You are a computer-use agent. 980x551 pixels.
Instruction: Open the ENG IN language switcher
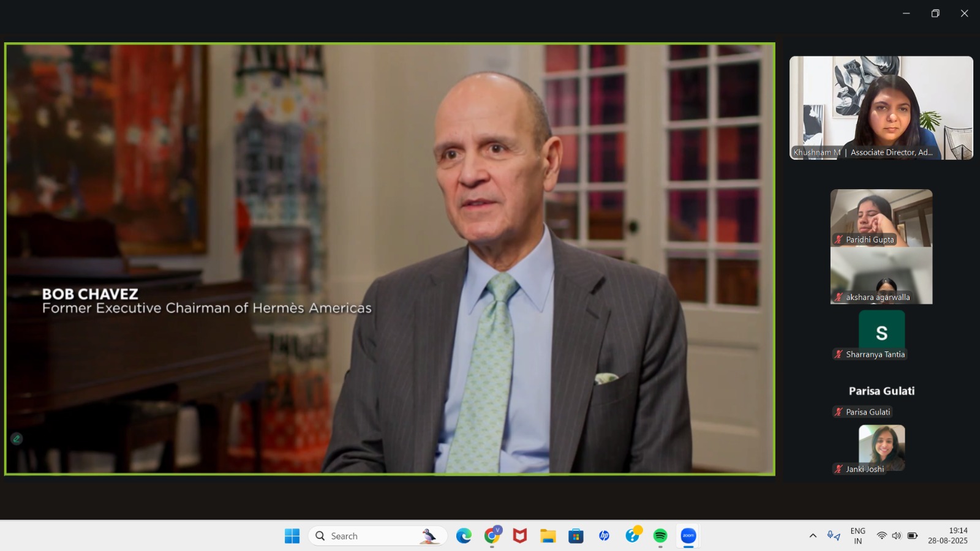(858, 536)
